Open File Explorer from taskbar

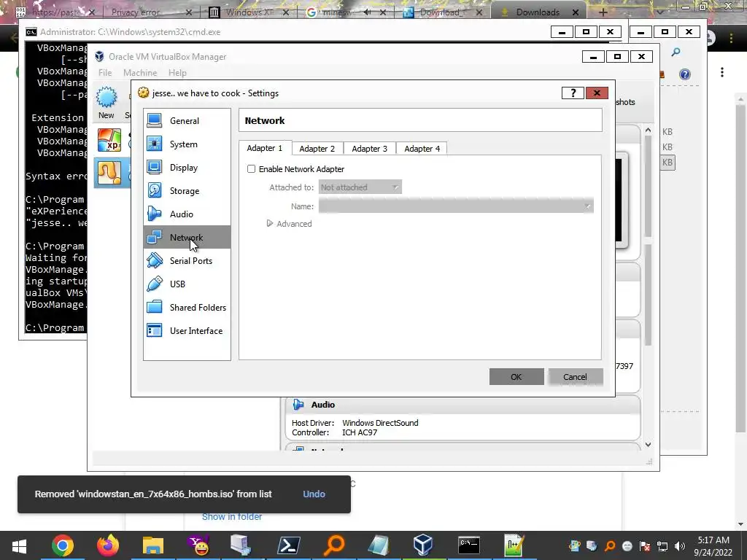pos(153,545)
